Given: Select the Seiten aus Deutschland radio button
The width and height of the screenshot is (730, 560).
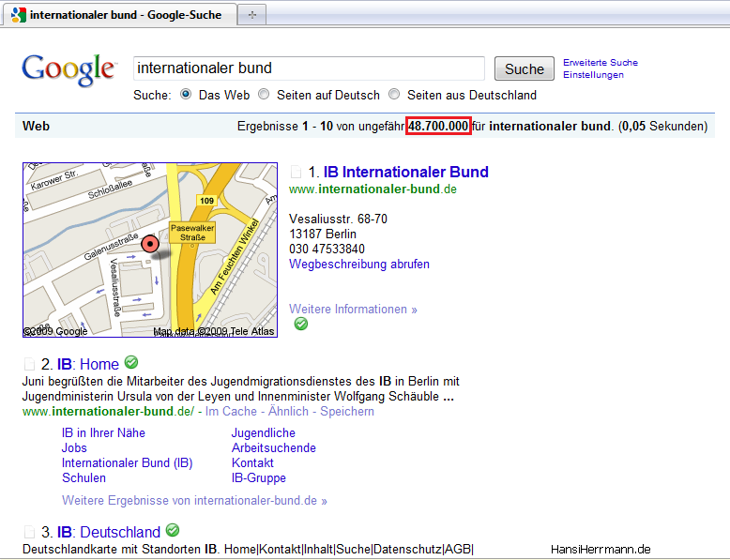Looking at the screenshot, I should (394, 94).
